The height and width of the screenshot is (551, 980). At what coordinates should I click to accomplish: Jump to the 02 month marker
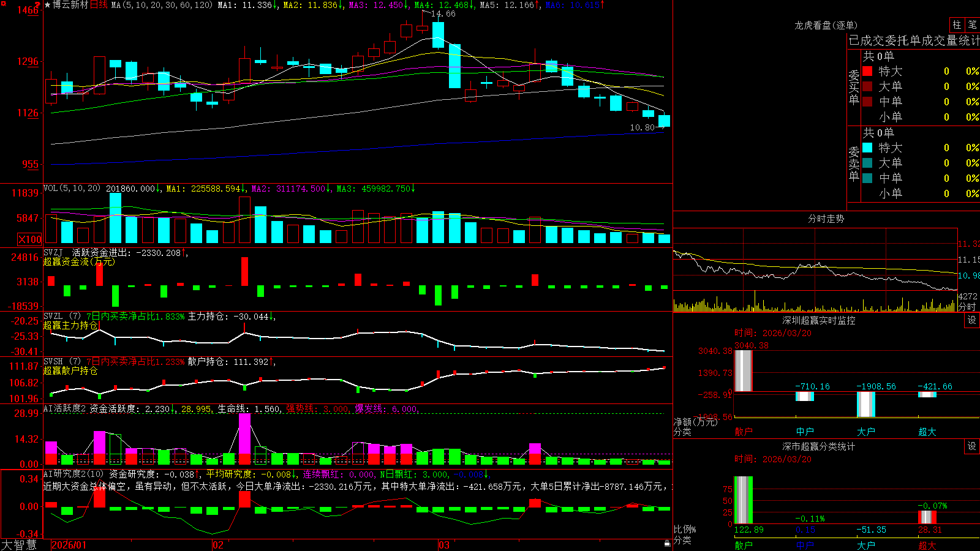[218, 545]
